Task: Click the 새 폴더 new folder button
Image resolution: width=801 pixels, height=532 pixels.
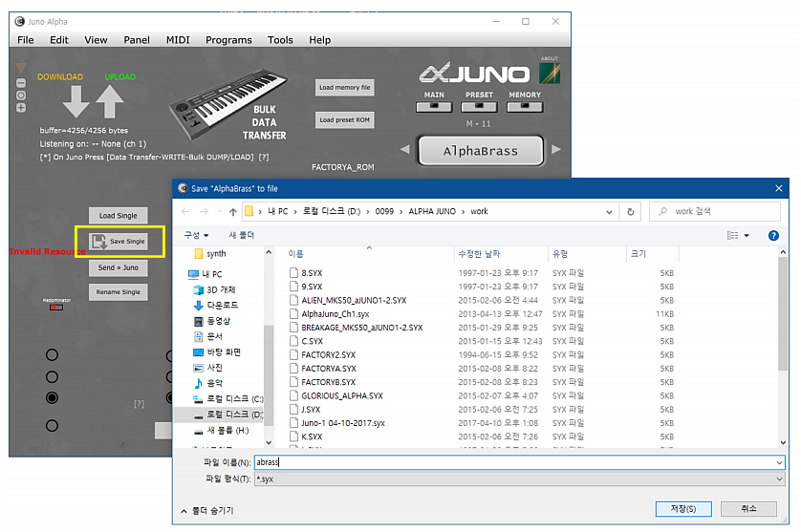Action: coord(241,235)
